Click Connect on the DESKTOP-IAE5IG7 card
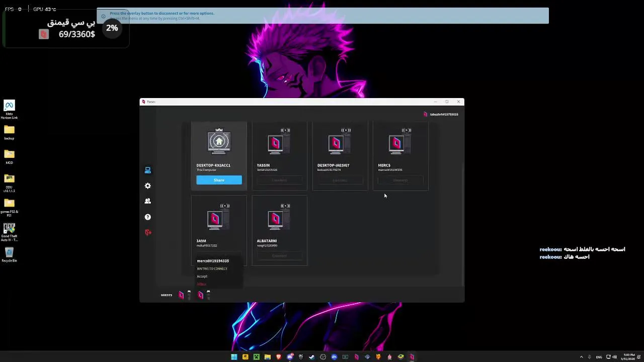 coord(340,180)
